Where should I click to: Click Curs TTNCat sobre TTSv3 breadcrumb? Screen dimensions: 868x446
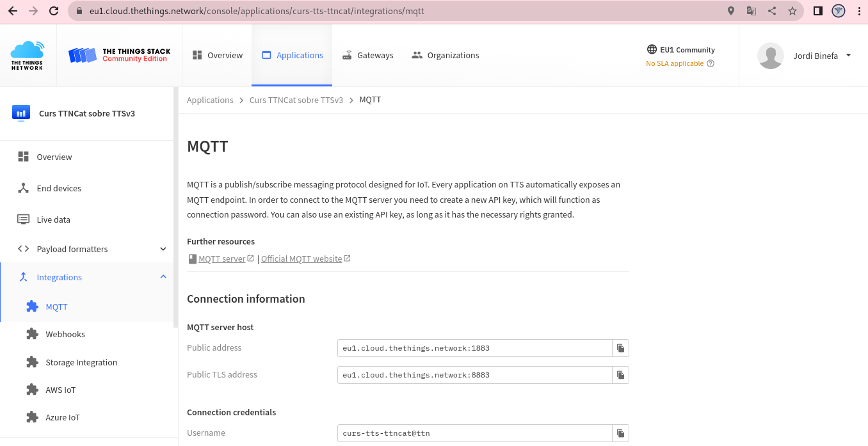(296, 100)
